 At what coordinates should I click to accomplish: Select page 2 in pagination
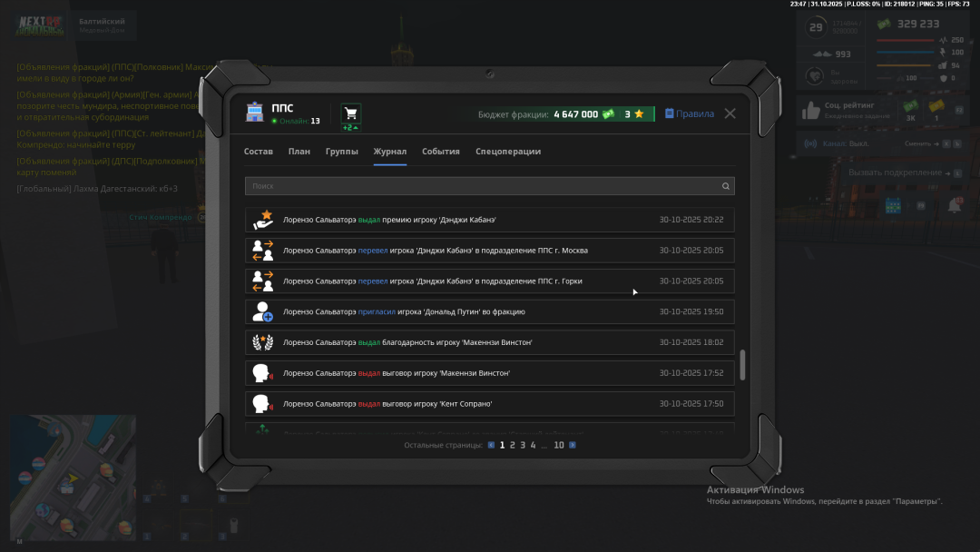513,446
